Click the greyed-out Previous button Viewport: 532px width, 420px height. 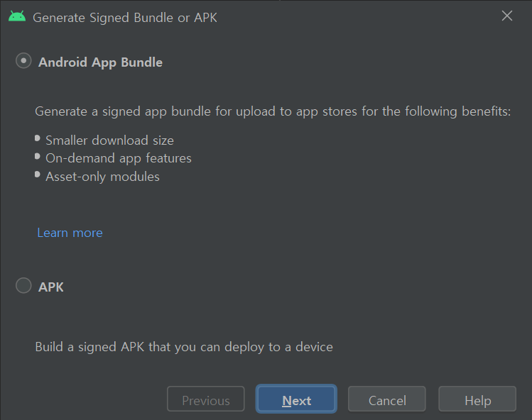tap(205, 400)
